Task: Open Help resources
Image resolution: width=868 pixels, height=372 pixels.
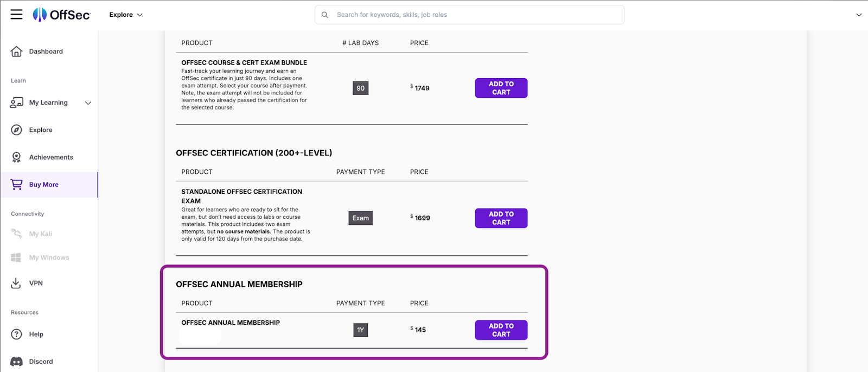Action: 36,335
